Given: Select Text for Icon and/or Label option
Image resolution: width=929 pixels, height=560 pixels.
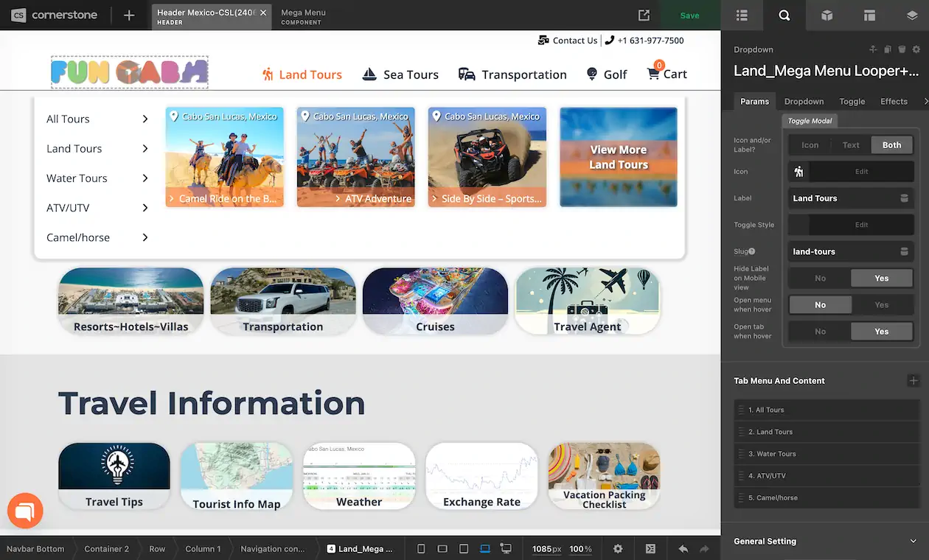Looking at the screenshot, I should coord(851,145).
